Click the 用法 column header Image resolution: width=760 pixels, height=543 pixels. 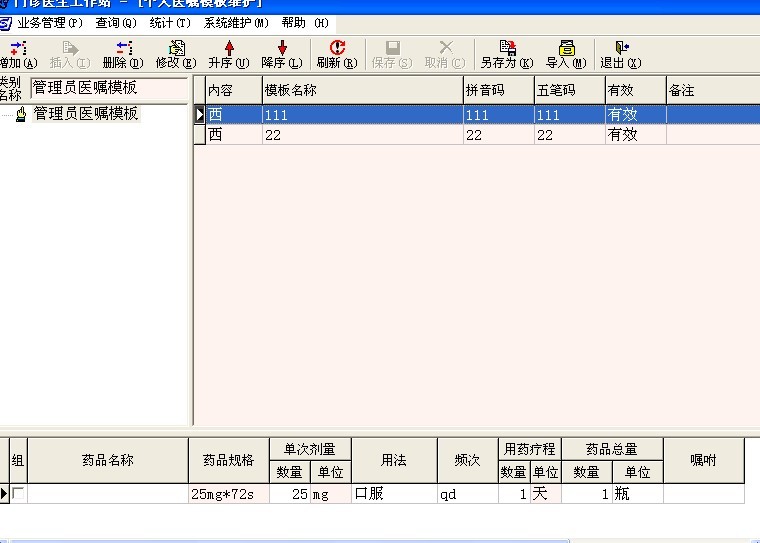(x=394, y=460)
